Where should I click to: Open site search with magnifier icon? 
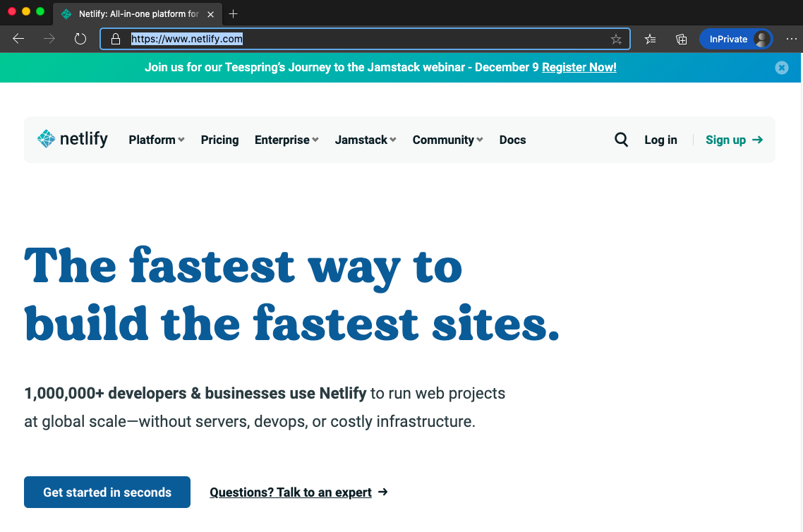tap(621, 139)
